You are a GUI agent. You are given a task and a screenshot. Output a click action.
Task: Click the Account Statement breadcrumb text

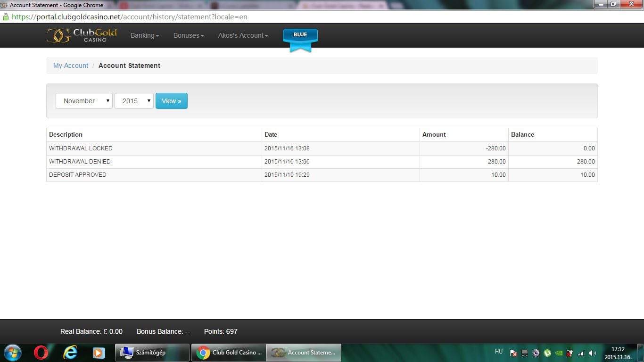129,66
